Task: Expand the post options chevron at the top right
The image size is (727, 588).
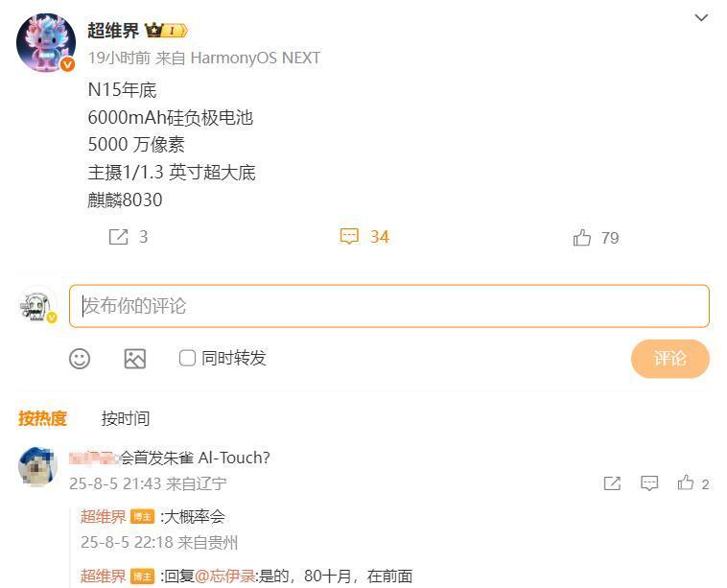Action: (701, 17)
